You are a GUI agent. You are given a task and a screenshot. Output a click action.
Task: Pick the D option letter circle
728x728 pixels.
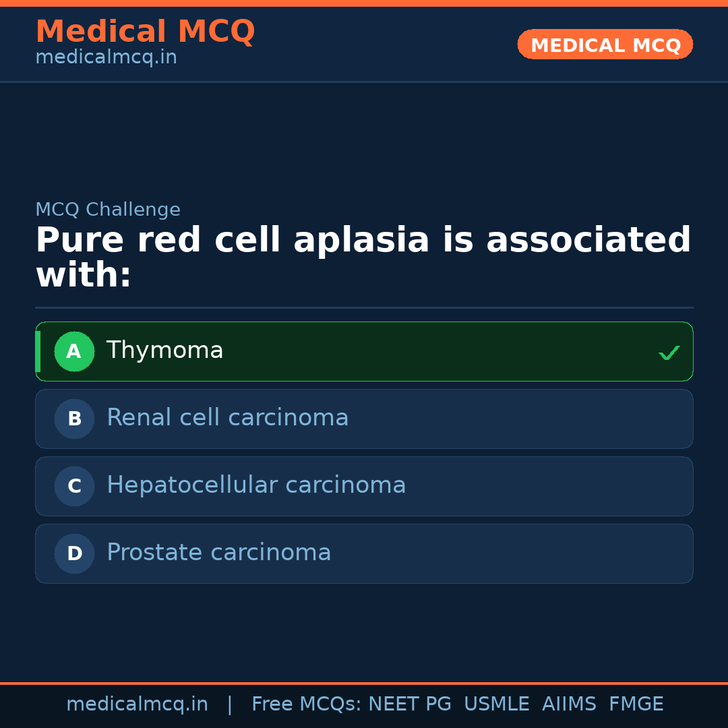74,553
